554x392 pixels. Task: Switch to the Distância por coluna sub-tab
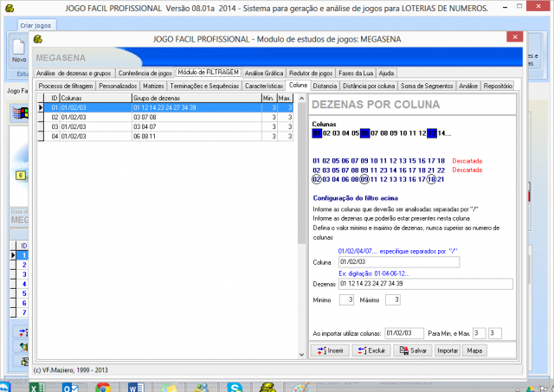370,87
